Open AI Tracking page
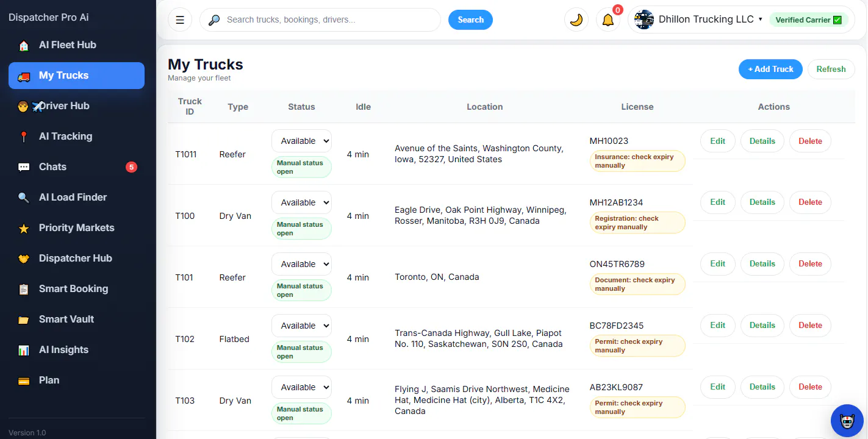Viewport: 868px width, 439px height. click(76, 137)
